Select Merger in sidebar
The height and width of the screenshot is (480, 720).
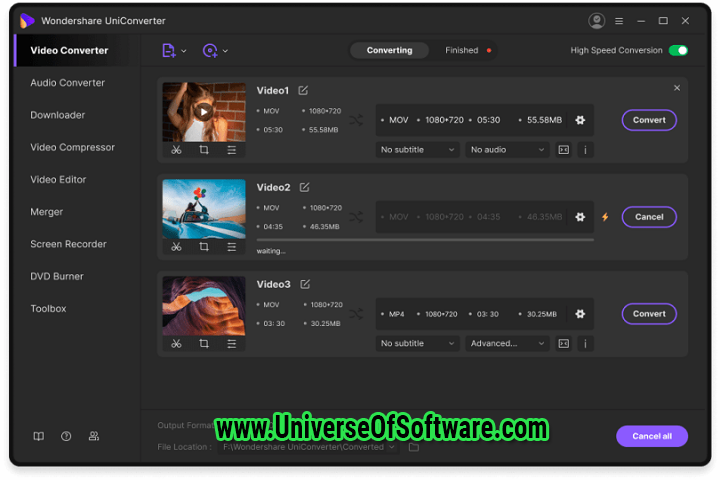pyautogui.click(x=46, y=212)
